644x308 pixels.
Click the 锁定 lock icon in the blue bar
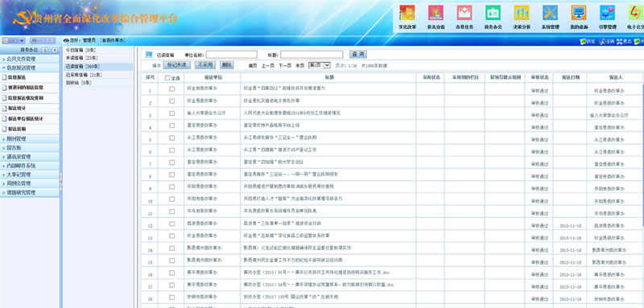(x=582, y=42)
